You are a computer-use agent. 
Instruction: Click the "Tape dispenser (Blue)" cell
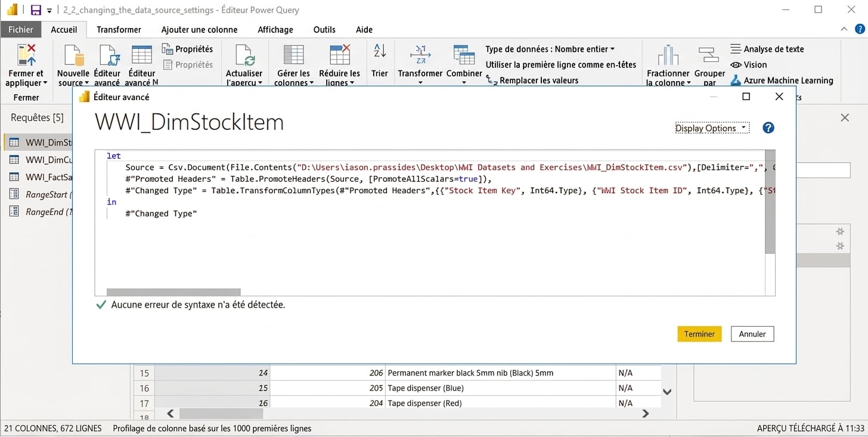point(500,388)
